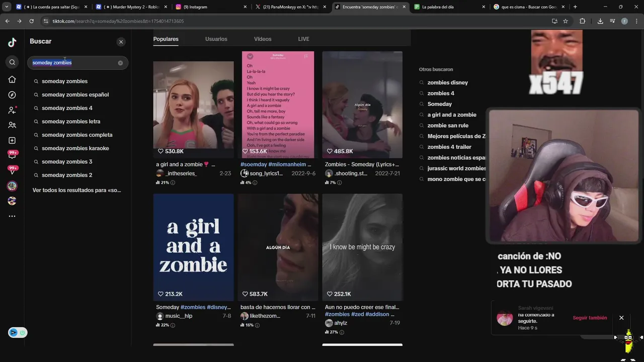Dismiss the Sarah vigevani follow notification
The width and height of the screenshot is (644, 362).
pos(621,318)
